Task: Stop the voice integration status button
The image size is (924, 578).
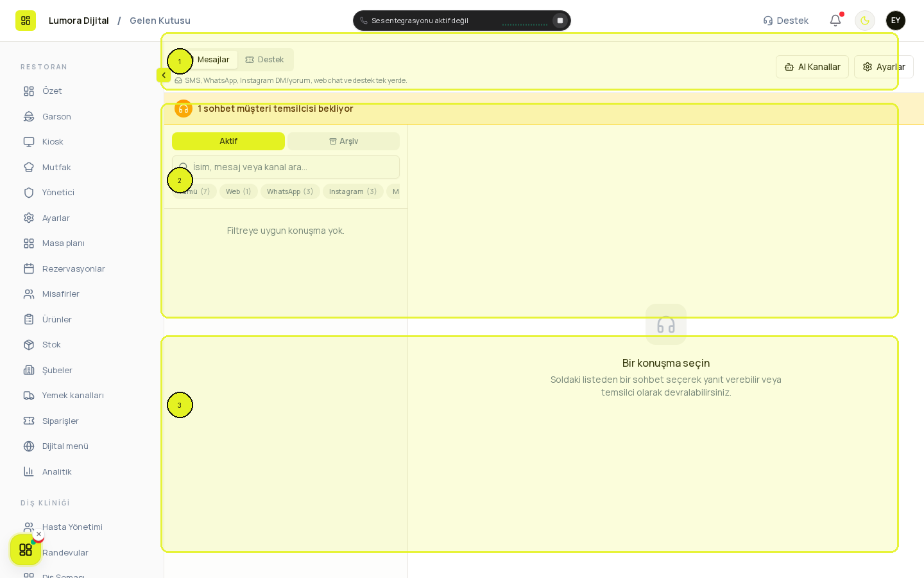Action: (560, 21)
